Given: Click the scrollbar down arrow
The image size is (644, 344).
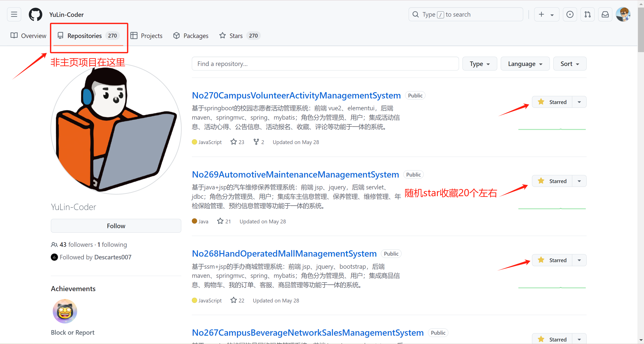Looking at the screenshot, I should pyautogui.click(x=641, y=340).
